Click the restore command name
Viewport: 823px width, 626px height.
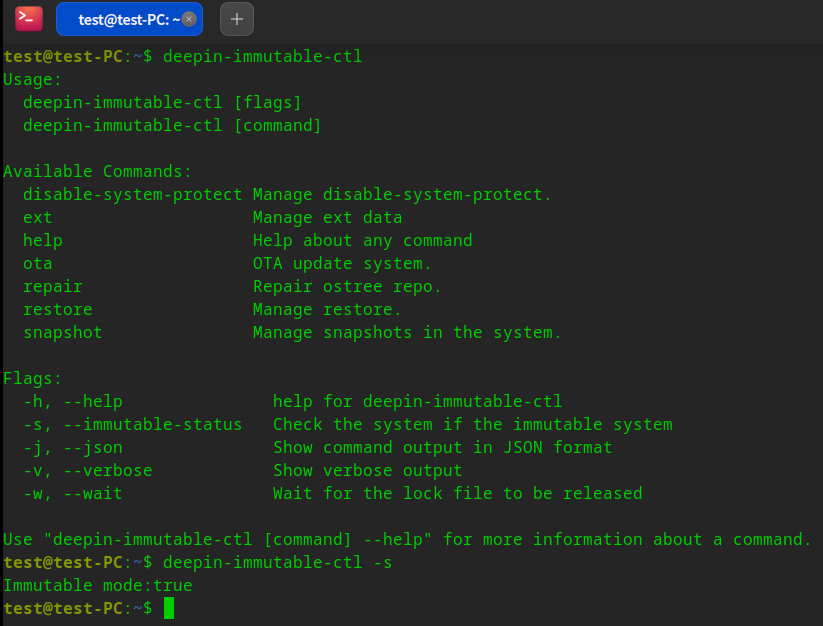[57, 309]
